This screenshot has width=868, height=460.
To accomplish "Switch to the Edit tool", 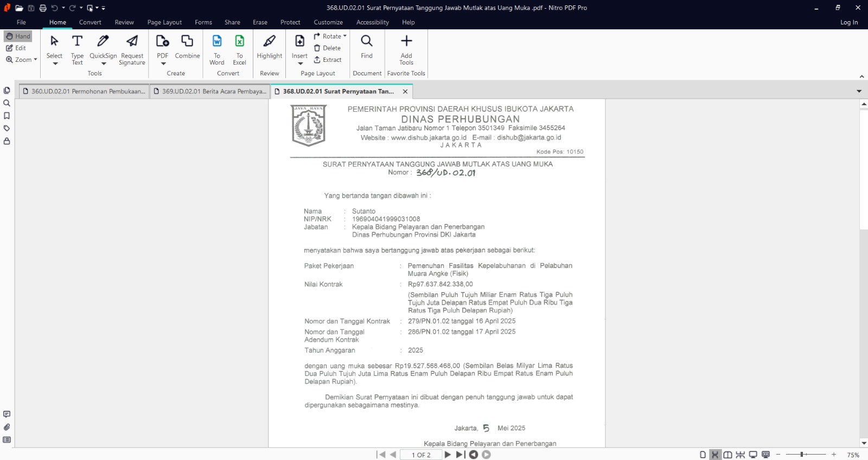I will tap(16, 48).
